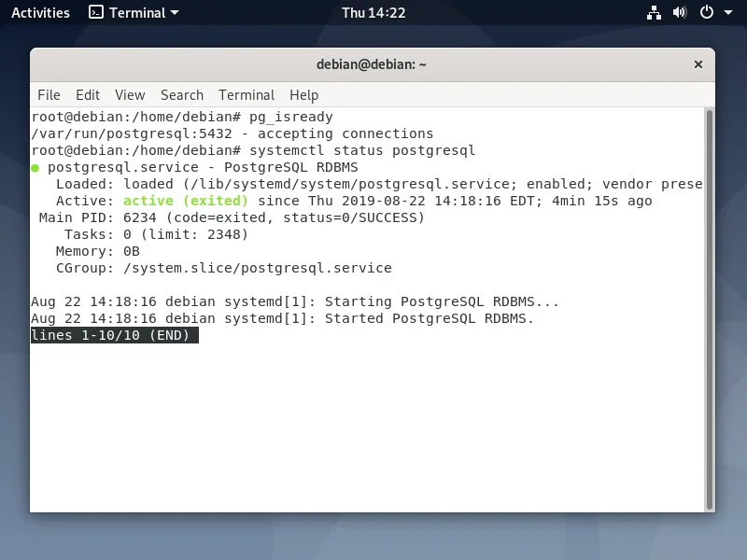Click the terminal icon in top bar
The image size is (747, 560).
(96, 12)
